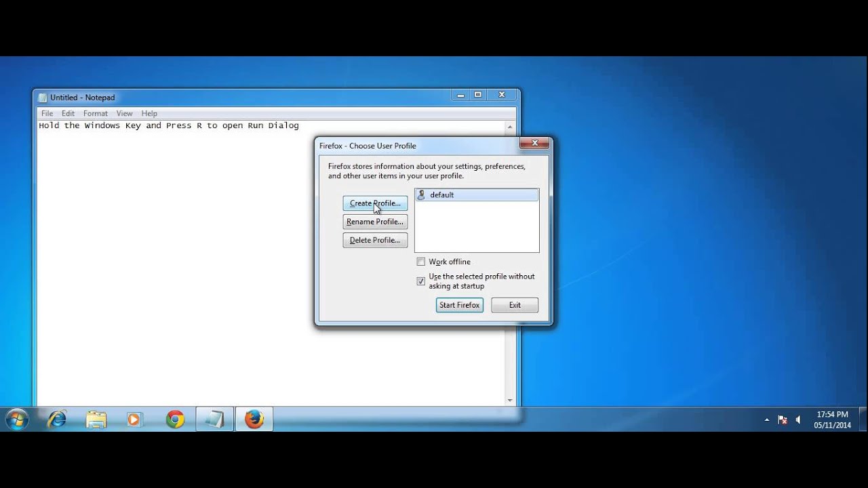This screenshot has height=488, width=868.
Task: Enable the Work offline checkbox
Action: tap(421, 262)
